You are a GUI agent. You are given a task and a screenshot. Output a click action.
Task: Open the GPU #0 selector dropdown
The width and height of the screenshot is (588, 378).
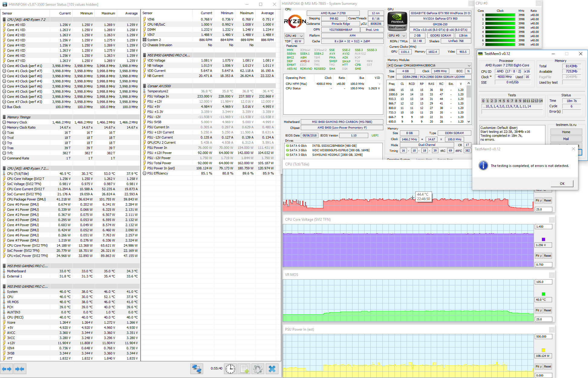(x=397, y=36)
